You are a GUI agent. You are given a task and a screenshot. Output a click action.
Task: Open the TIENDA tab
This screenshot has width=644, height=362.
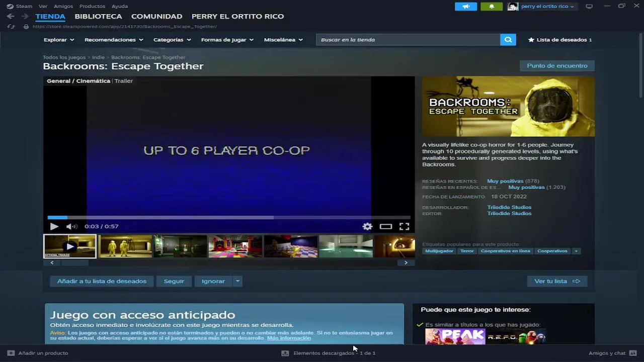[50, 17]
